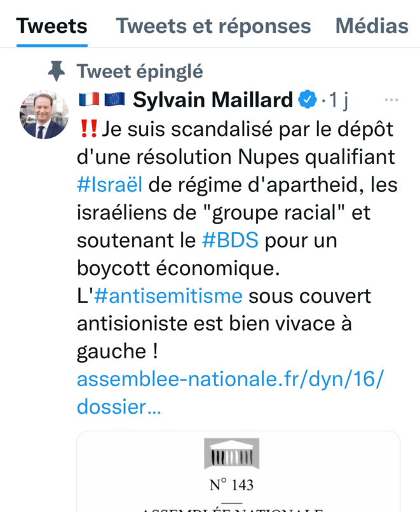Click the Tweet épinglé label
Screen dimensions: 420x512
click(x=140, y=72)
